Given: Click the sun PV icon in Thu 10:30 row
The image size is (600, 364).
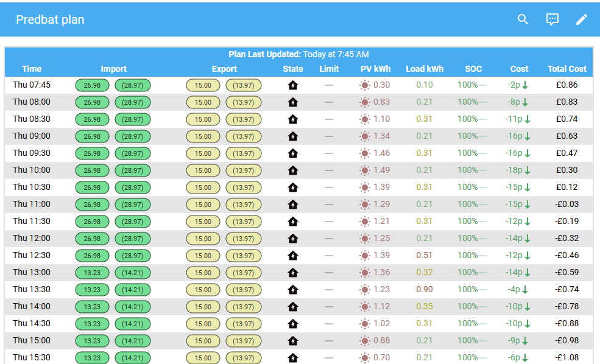Looking at the screenshot, I should click(365, 187).
